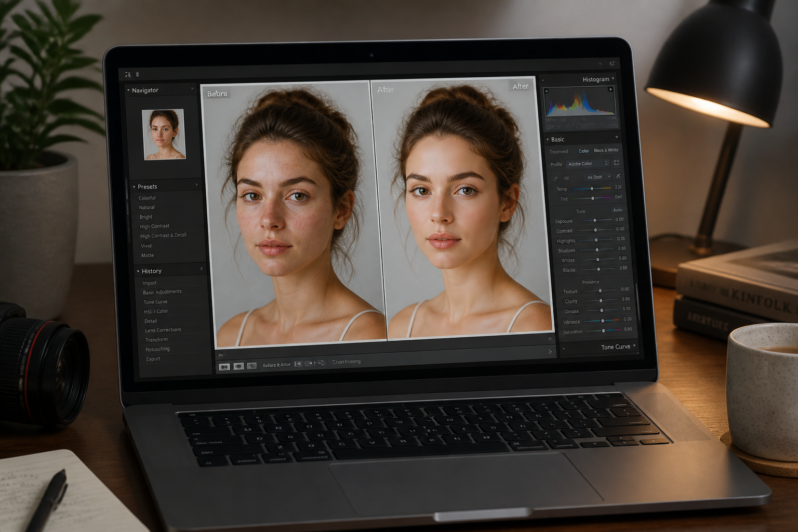This screenshot has height=532, width=798.
Task: Collapse the History panel
Action: (x=138, y=271)
